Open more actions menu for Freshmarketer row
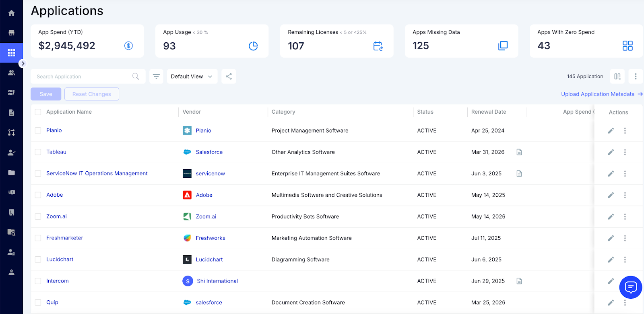This screenshot has height=314, width=644. click(625, 238)
